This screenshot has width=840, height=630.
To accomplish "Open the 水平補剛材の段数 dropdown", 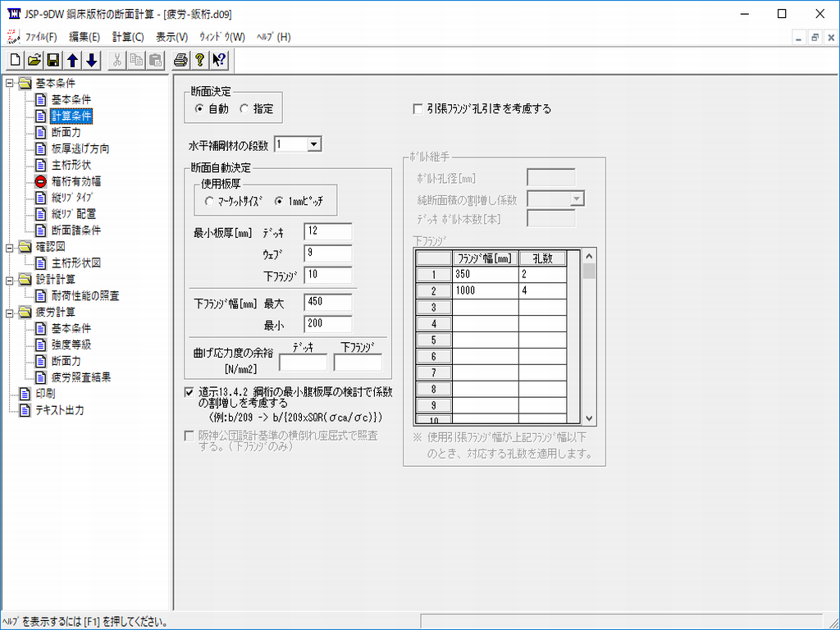I will [313, 144].
